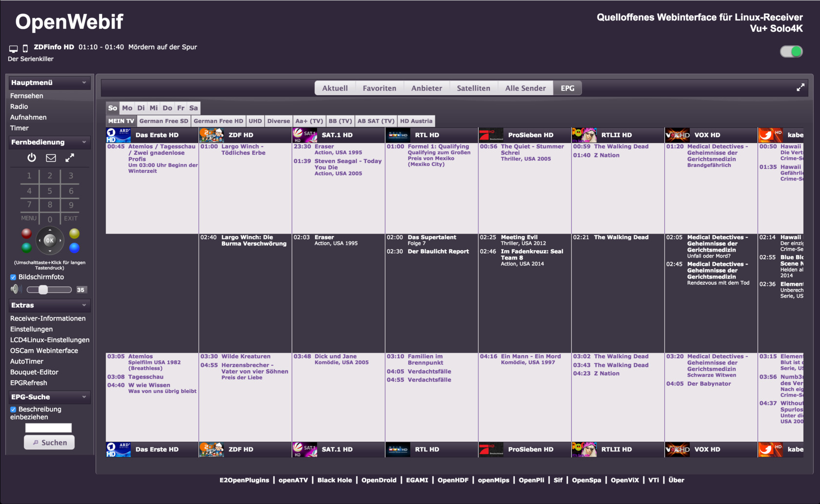820x504 pixels.
Task: Select the German Free HD bouquet tab
Action: pos(218,121)
